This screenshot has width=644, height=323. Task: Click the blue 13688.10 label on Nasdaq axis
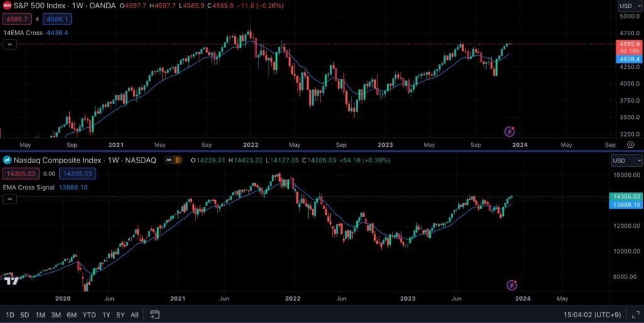[626, 205]
